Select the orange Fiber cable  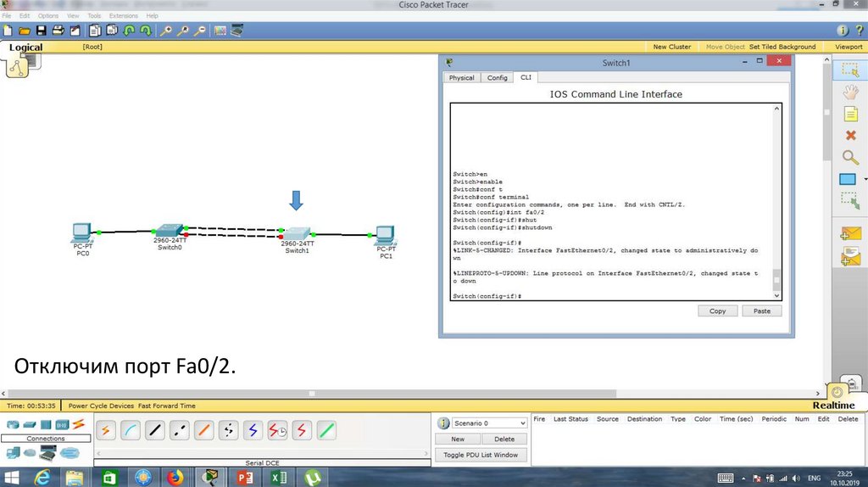[203, 430]
